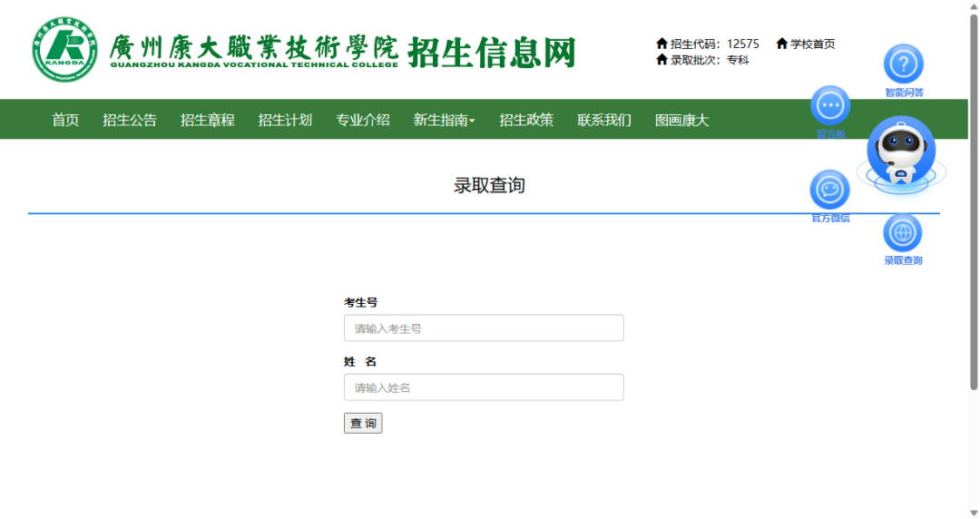Click the robot assistant mascot

pyautogui.click(x=901, y=154)
